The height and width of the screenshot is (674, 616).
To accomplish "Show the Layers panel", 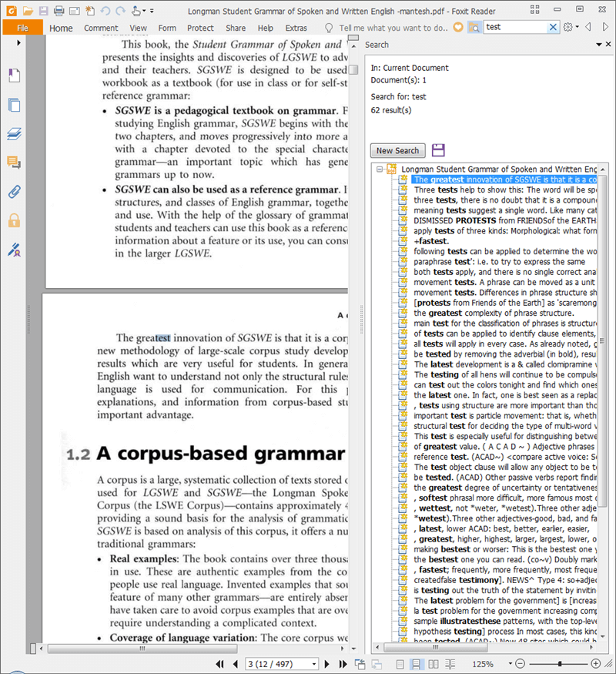I will point(14,134).
